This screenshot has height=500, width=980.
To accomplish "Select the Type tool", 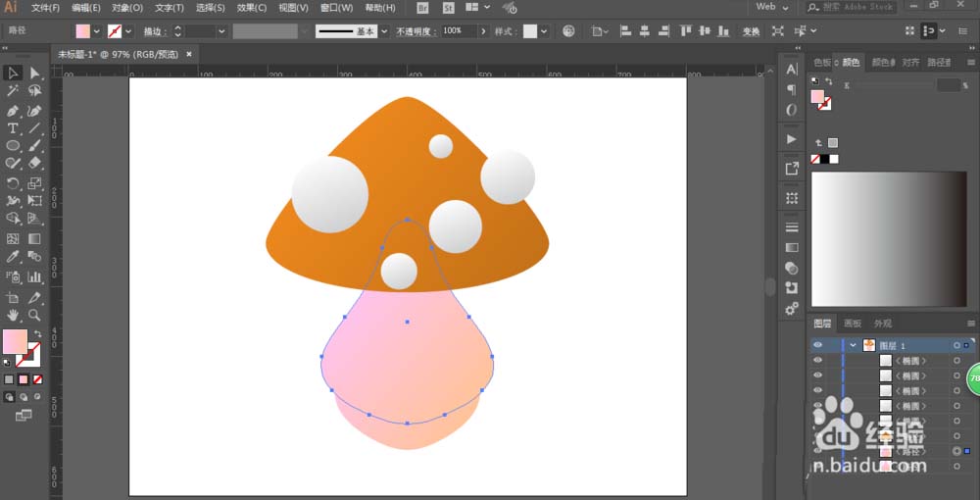I will 14,128.
